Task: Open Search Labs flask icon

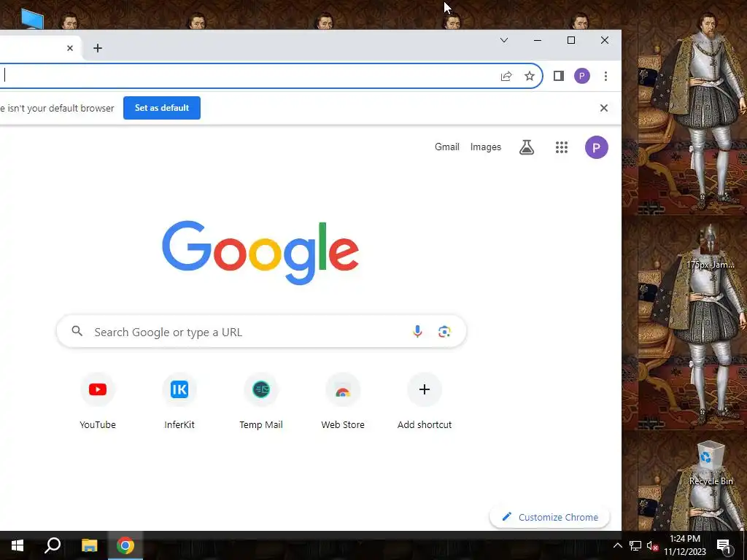Action: pos(527,147)
